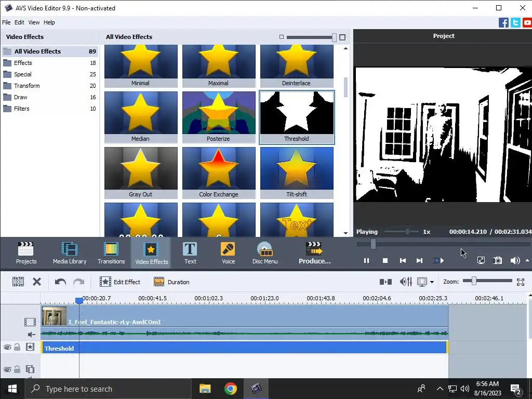Select All Video Effects category

(x=49, y=51)
